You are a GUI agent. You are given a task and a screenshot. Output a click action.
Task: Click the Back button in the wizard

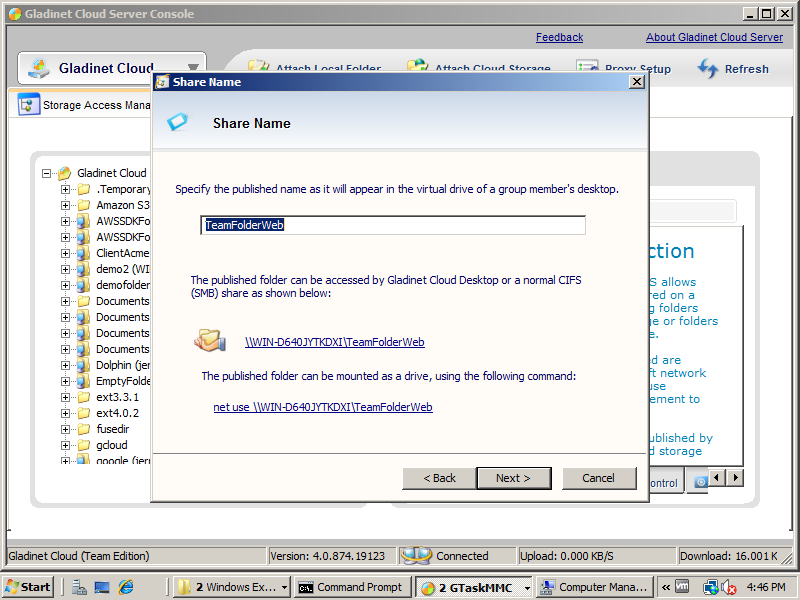click(439, 478)
